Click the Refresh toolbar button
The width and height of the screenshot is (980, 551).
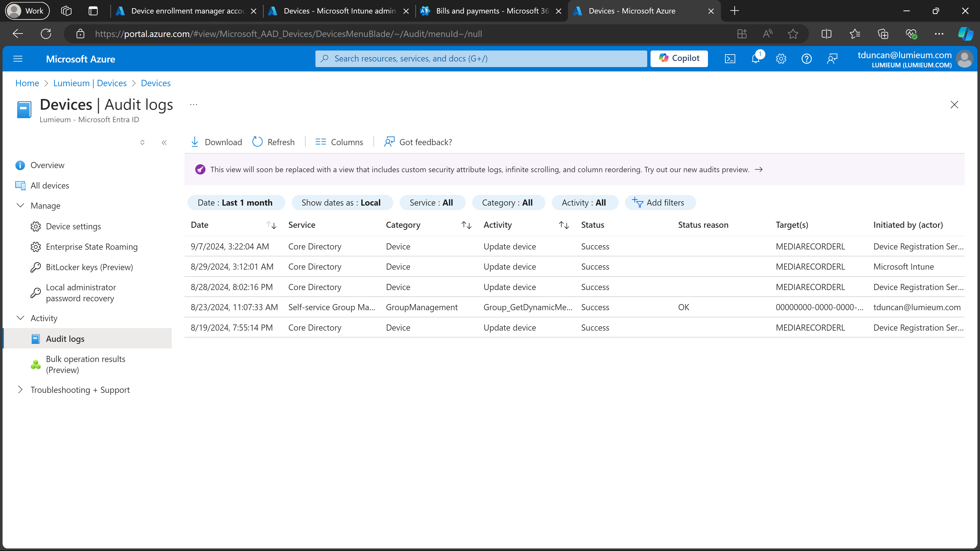click(x=273, y=142)
